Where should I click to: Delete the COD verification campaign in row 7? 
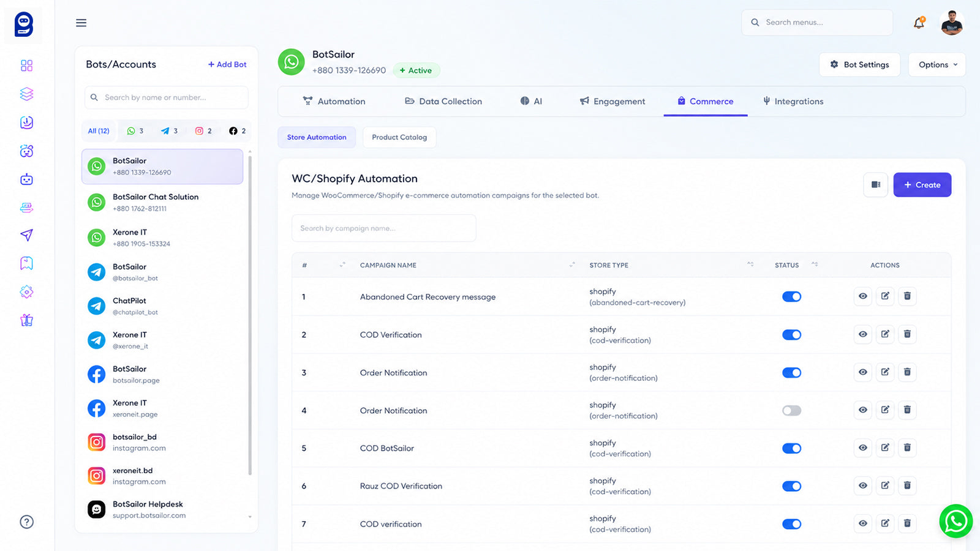point(907,523)
